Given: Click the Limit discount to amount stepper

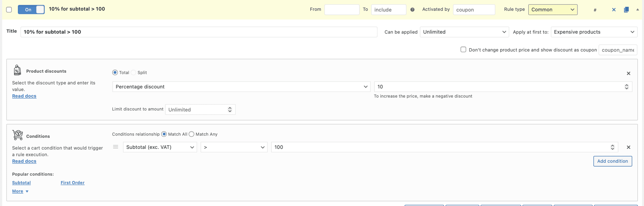Looking at the screenshot, I should [x=230, y=110].
